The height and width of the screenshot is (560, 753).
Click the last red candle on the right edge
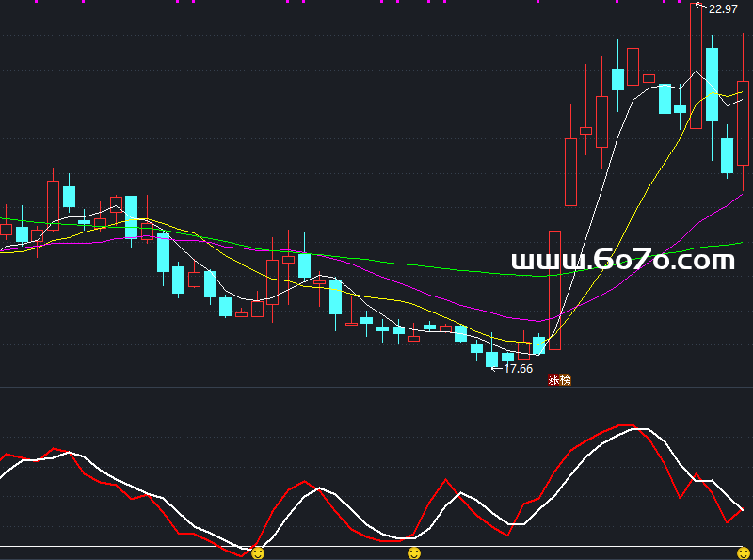pyautogui.click(x=743, y=122)
